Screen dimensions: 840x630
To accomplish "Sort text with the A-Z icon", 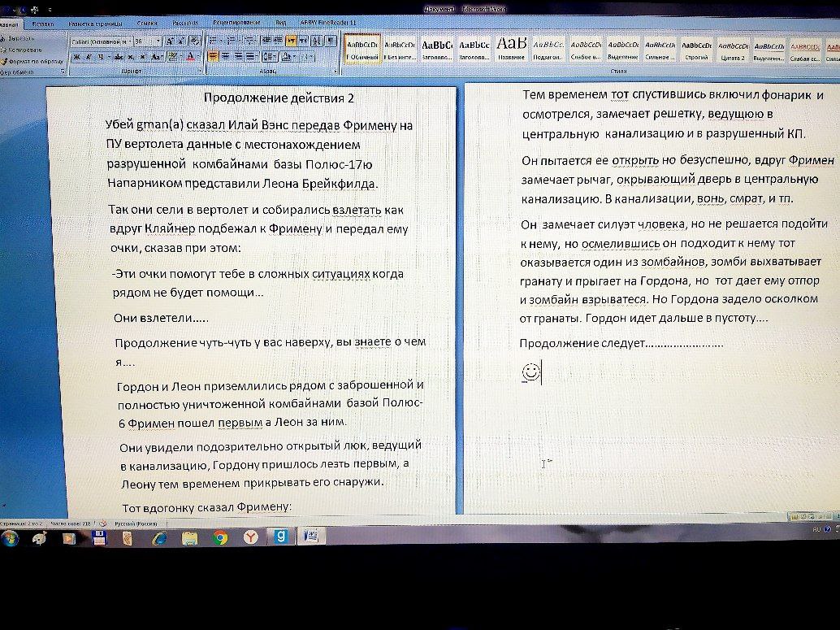I will pyautogui.click(x=317, y=41).
